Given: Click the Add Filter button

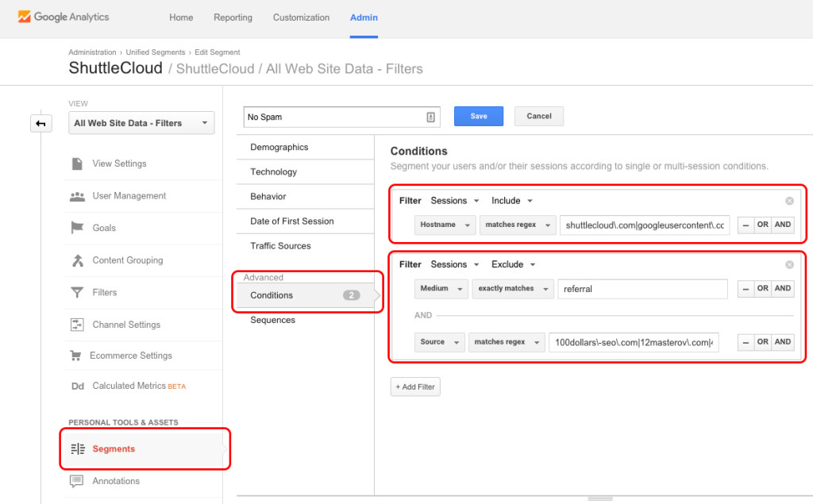Looking at the screenshot, I should point(415,387).
